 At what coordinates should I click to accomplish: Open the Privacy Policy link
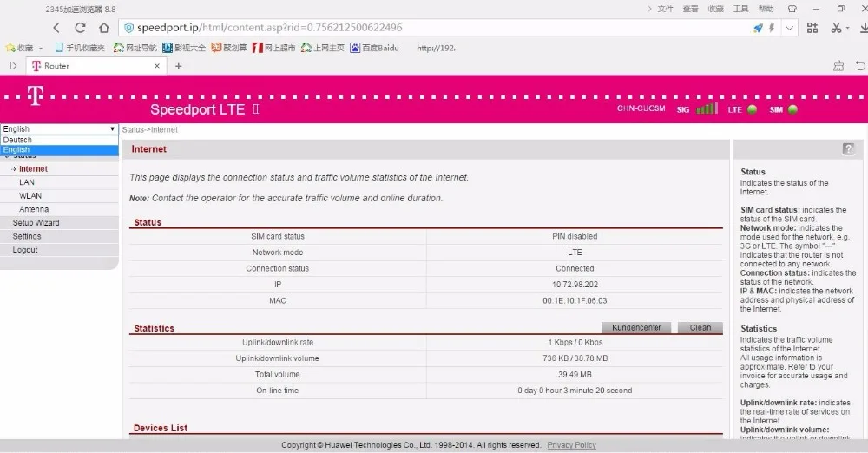(571, 445)
